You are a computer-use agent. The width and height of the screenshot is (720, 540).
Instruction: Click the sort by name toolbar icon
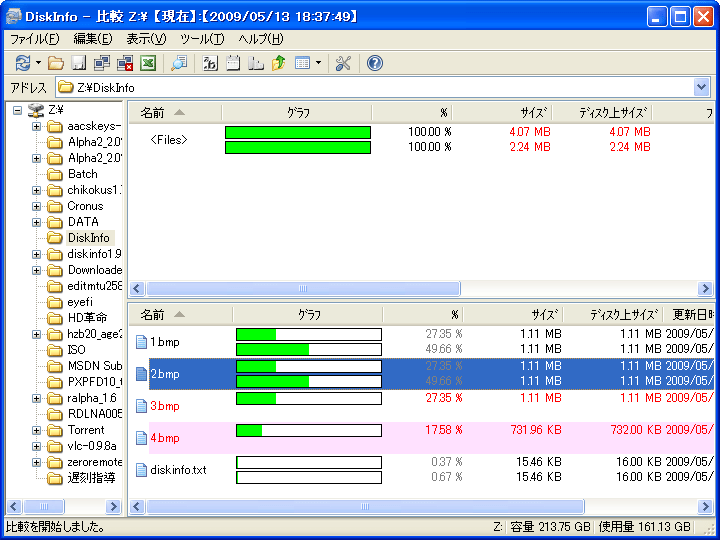click(210, 63)
